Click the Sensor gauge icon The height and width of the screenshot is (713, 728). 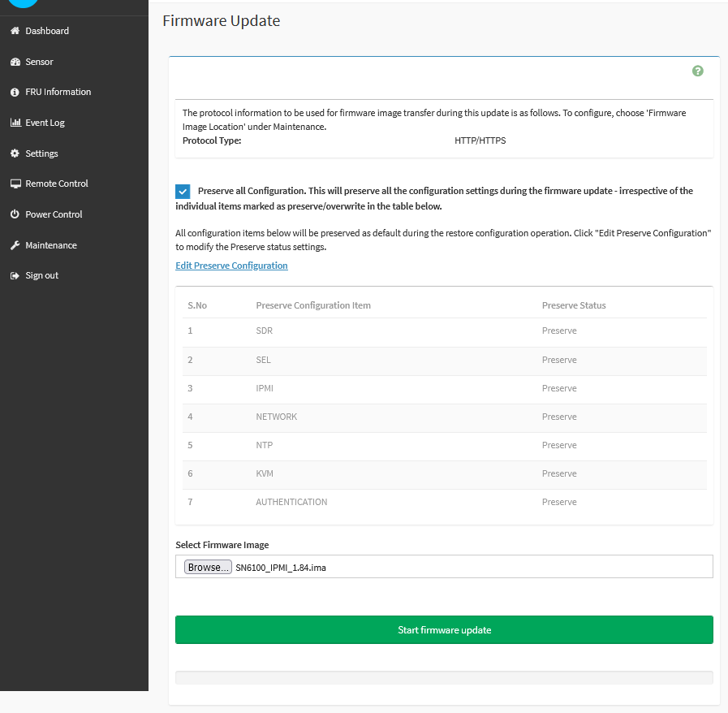click(15, 62)
